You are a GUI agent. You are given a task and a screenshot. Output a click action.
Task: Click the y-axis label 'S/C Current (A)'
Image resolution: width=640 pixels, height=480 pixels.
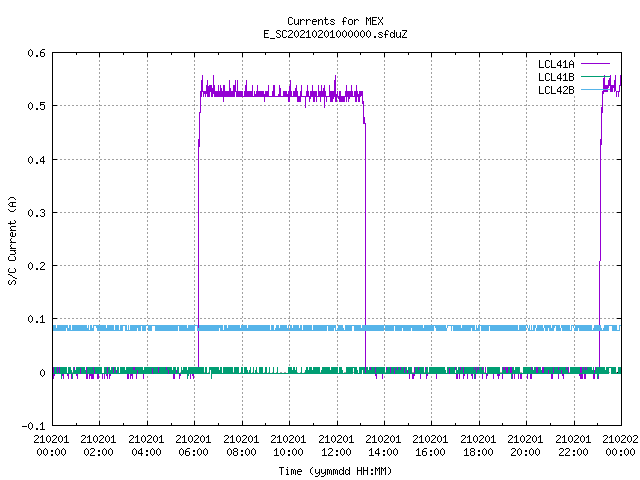(x=12, y=240)
